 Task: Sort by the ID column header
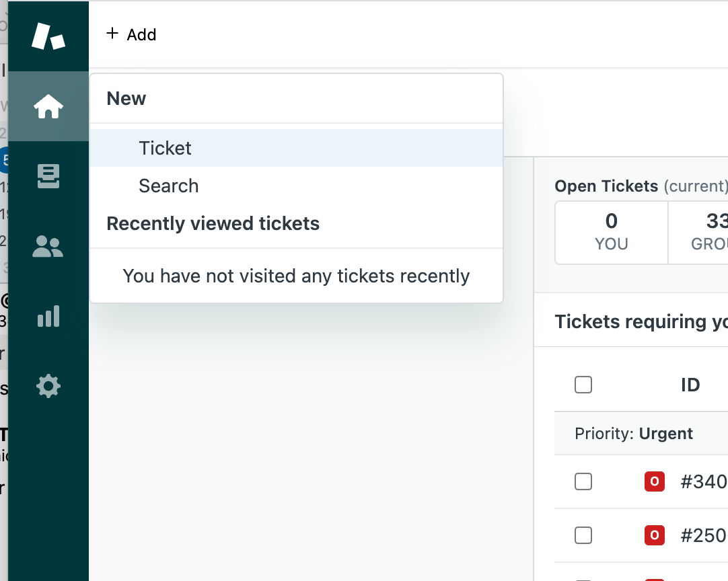click(690, 385)
